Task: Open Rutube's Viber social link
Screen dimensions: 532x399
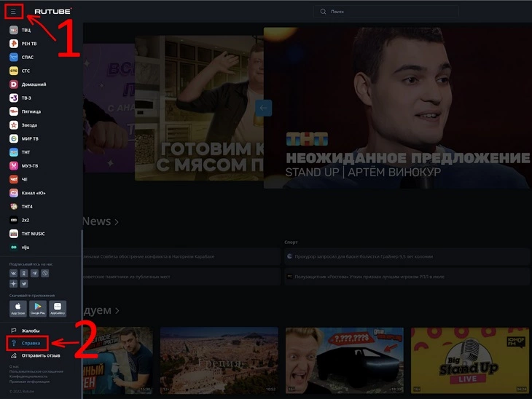Action: pos(44,273)
